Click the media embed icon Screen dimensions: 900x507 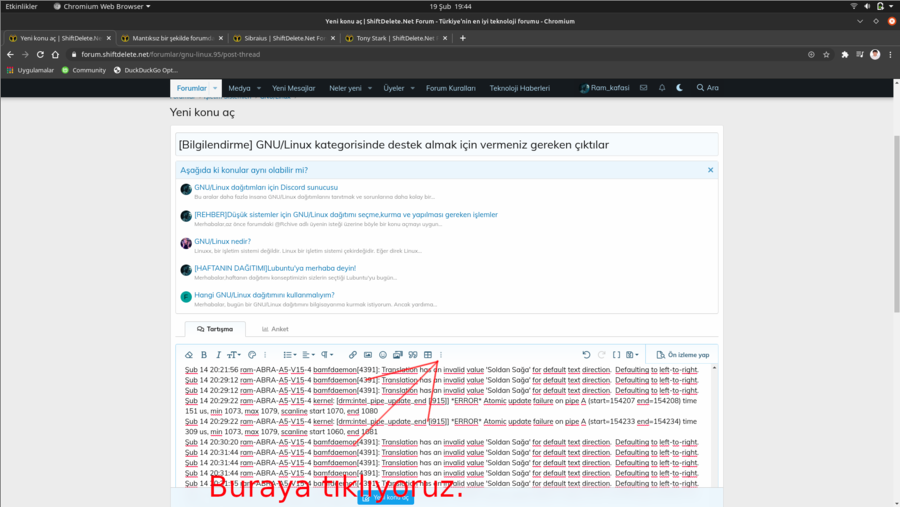tap(398, 355)
